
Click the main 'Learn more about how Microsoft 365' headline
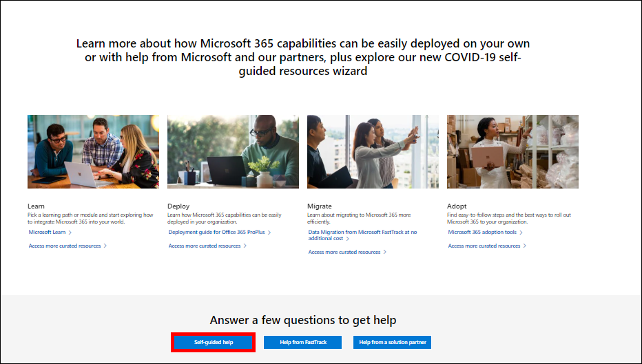pyautogui.click(x=303, y=57)
